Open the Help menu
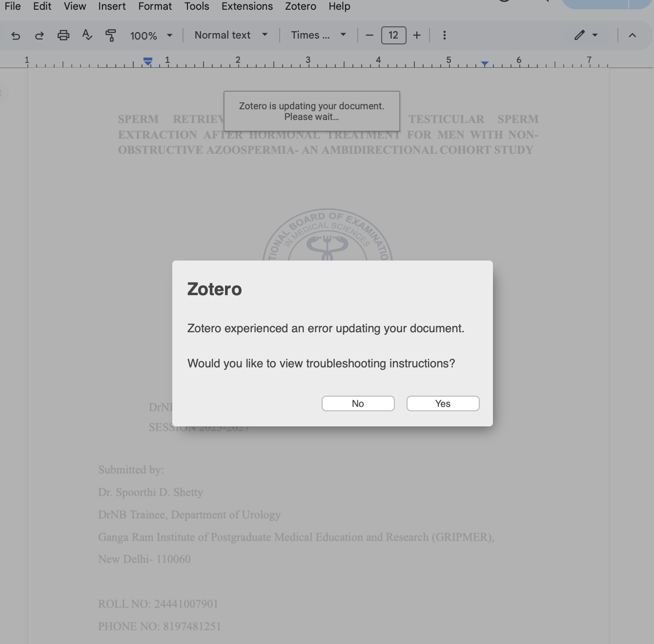 tap(339, 6)
